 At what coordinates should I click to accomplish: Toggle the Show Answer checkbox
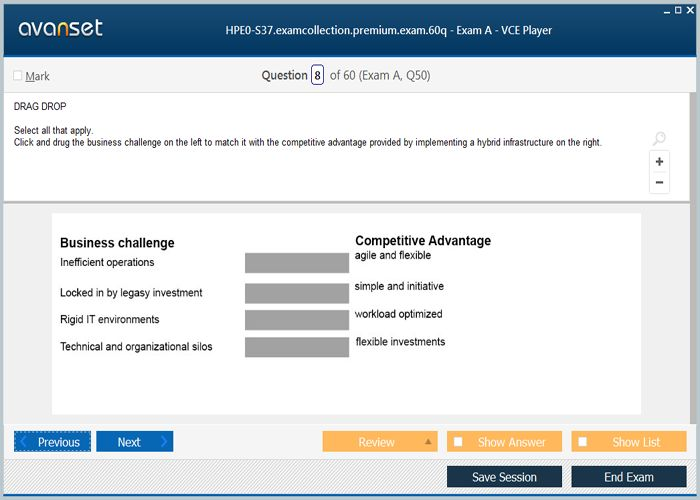click(458, 442)
